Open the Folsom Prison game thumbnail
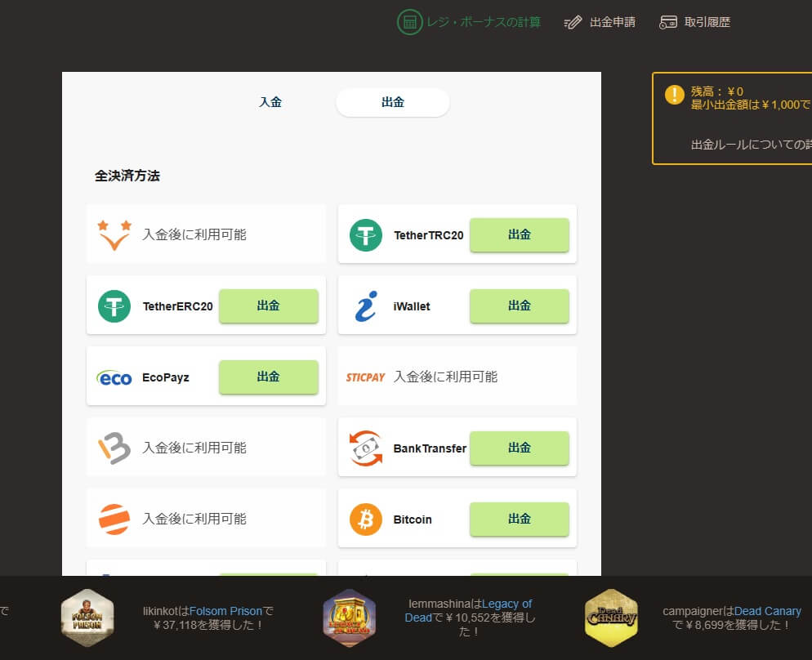This screenshot has height=660, width=812. 87,618
